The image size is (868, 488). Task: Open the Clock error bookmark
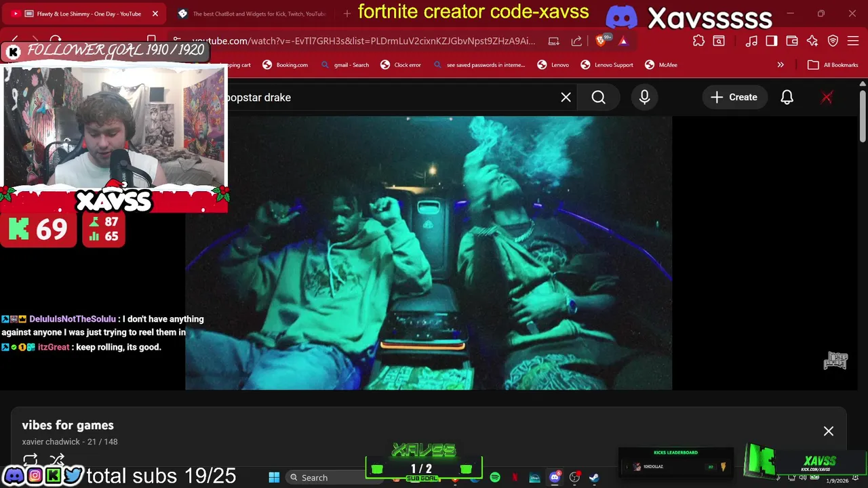point(401,65)
